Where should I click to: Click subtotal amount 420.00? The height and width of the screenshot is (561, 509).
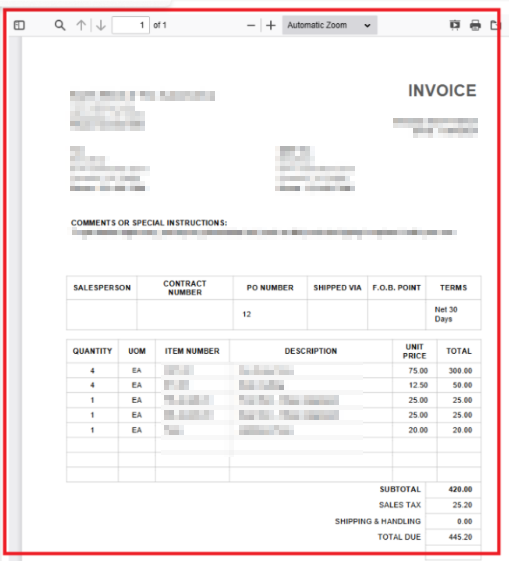[460, 489]
